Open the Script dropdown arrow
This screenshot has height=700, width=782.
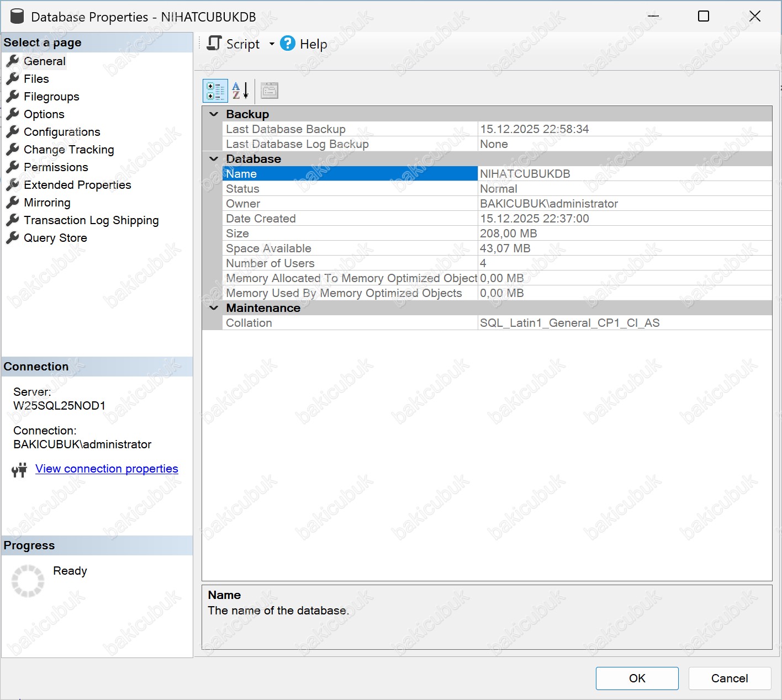272,44
